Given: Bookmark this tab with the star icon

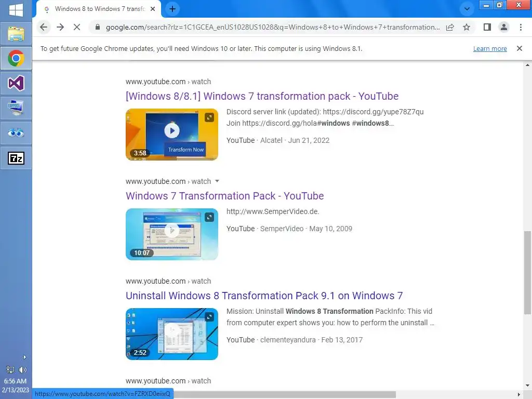Looking at the screenshot, I should 467,27.
